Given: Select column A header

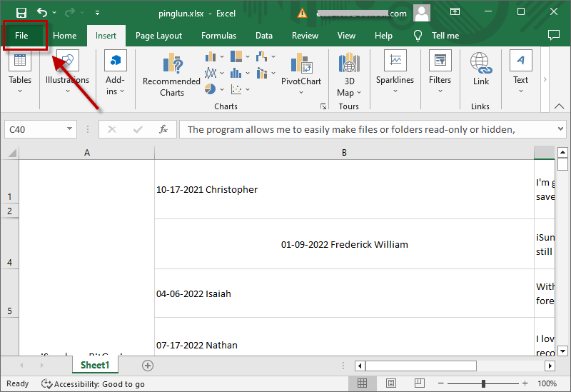Looking at the screenshot, I should pyautogui.click(x=86, y=152).
